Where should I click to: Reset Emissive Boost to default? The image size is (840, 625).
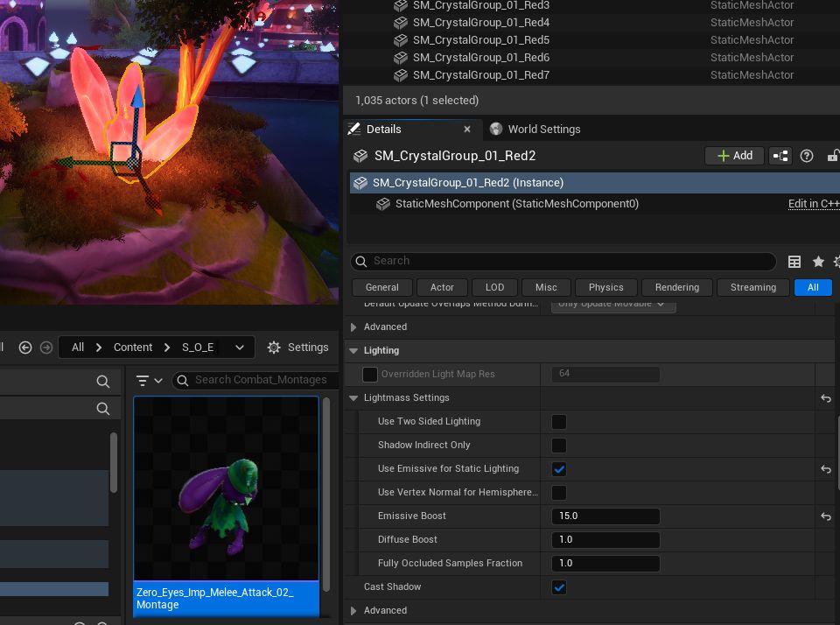tap(825, 516)
